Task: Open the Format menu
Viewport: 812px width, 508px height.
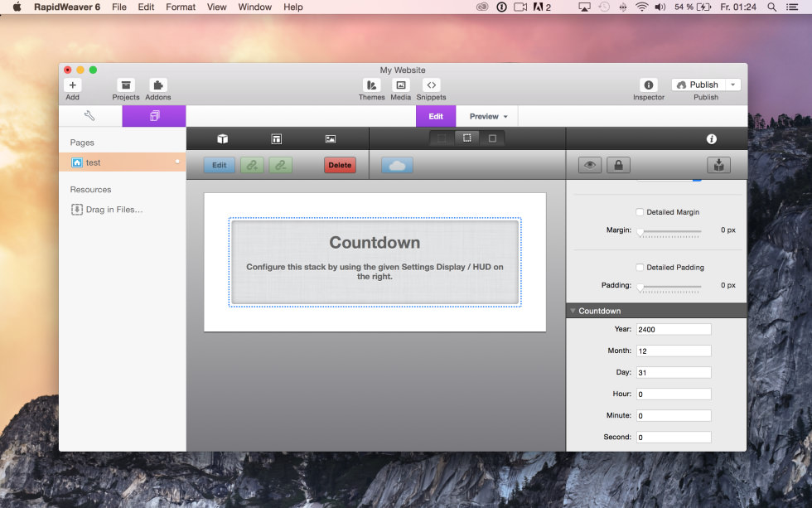Action: 181,7
